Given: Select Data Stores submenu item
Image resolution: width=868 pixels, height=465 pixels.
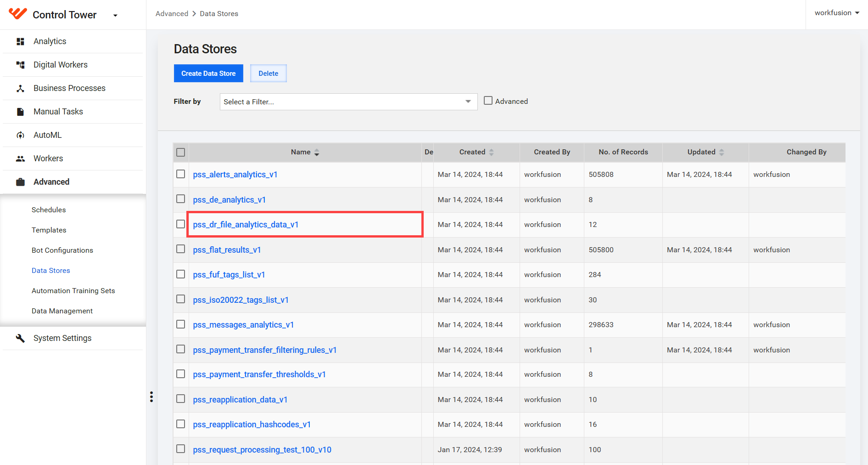Looking at the screenshot, I should (51, 271).
